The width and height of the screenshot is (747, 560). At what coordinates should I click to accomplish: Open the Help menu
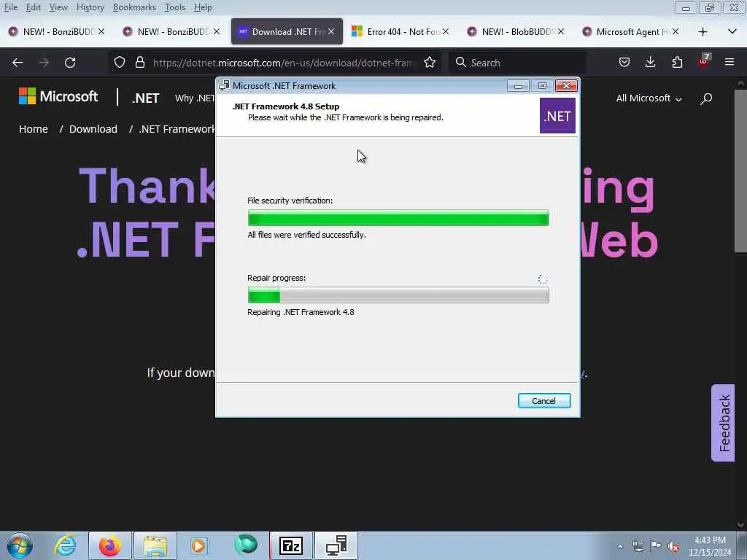[x=203, y=7]
